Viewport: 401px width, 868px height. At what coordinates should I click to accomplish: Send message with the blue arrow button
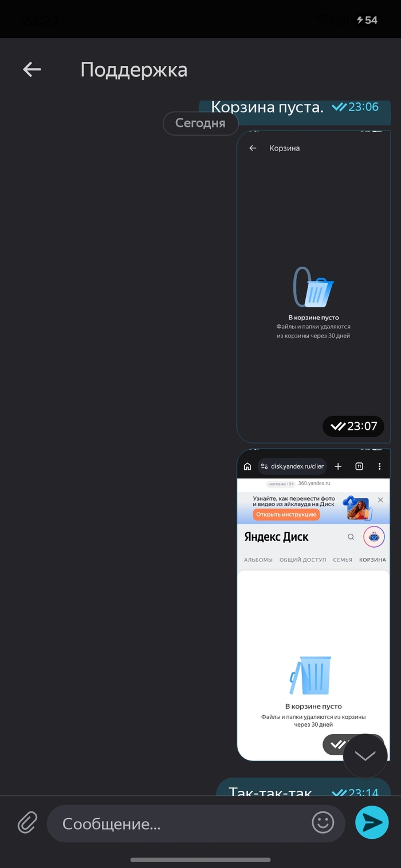click(372, 822)
